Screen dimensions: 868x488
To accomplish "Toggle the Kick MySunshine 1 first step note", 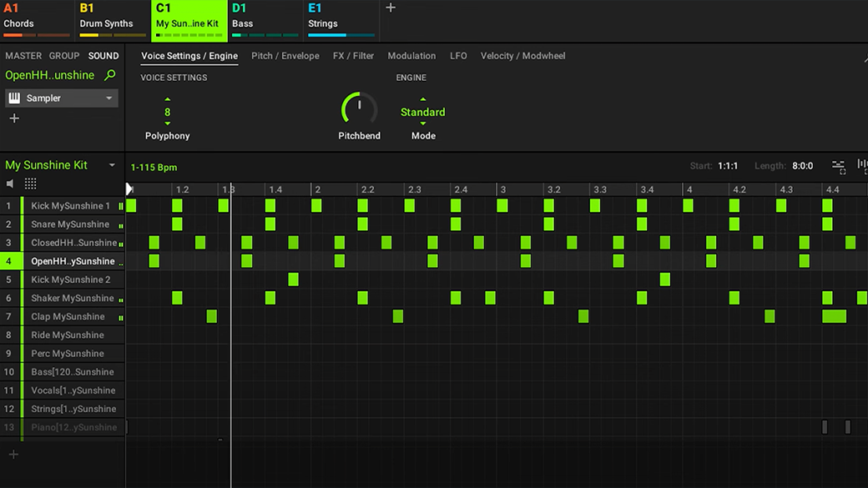I will (131, 206).
